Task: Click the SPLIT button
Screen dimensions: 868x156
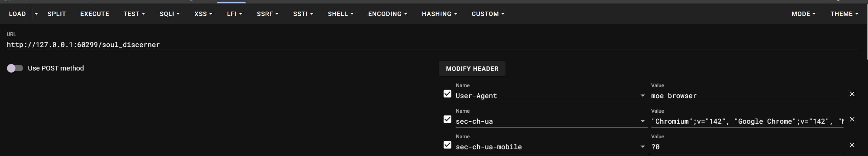Action: coord(57,14)
